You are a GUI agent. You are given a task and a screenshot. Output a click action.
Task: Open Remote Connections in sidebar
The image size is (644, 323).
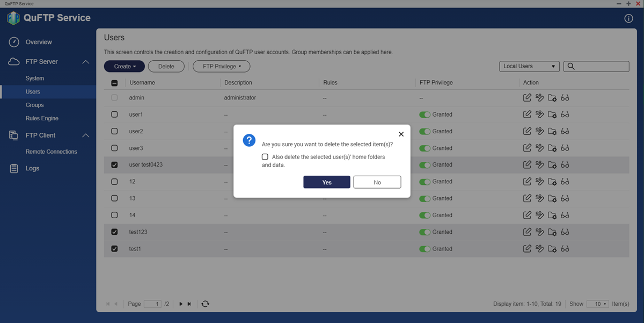pos(51,152)
